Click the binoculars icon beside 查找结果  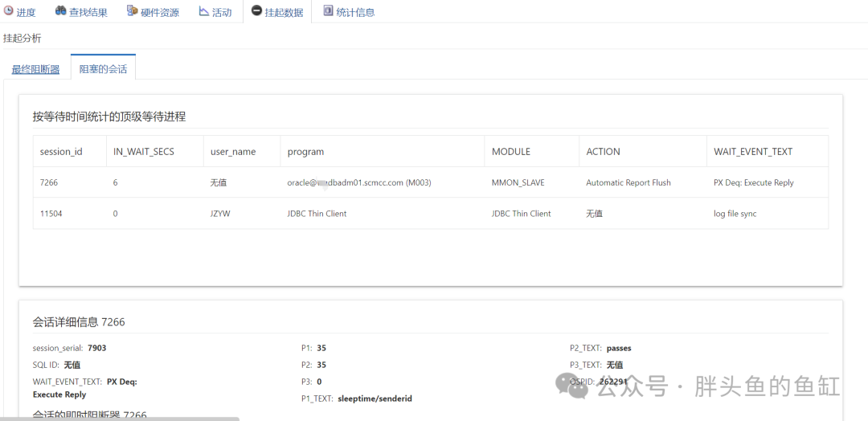(x=60, y=10)
